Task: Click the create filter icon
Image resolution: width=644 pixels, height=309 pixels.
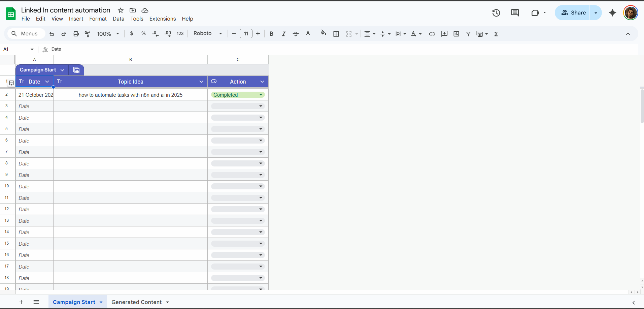Action: pos(468,34)
